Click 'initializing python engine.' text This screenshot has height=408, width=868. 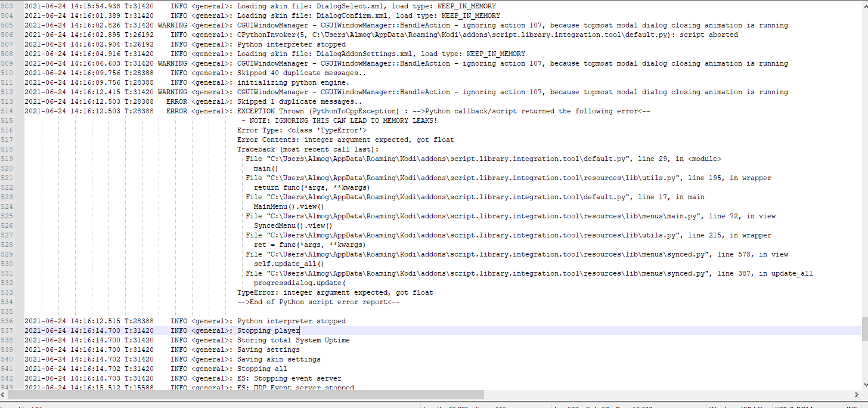click(x=293, y=83)
